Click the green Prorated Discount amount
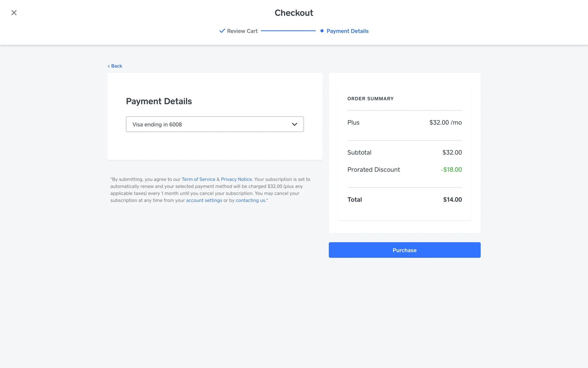This screenshot has width=588, height=368. [x=451, y=170]
